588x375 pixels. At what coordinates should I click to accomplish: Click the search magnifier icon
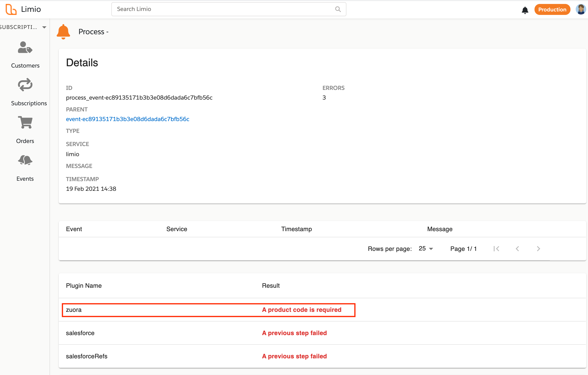[338, 9]
